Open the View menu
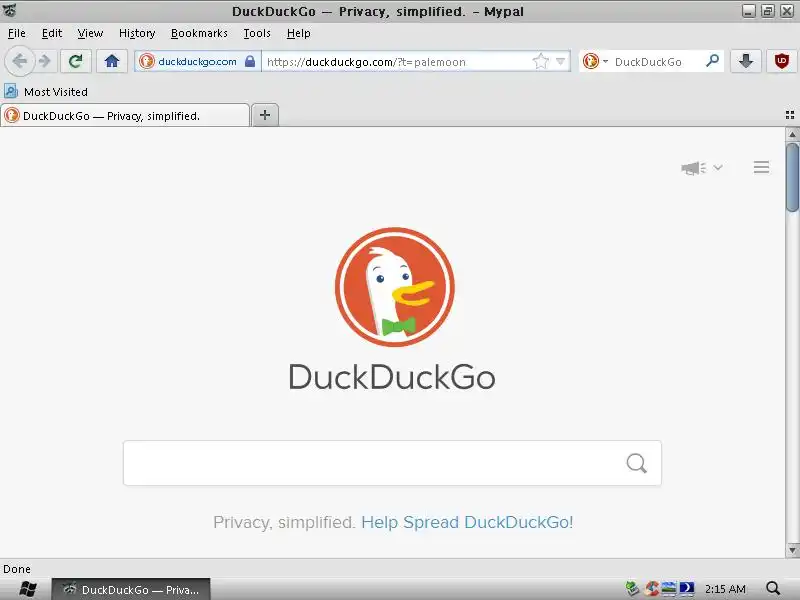The height and width of the screenshot is (600, 800). click(90, 33)
